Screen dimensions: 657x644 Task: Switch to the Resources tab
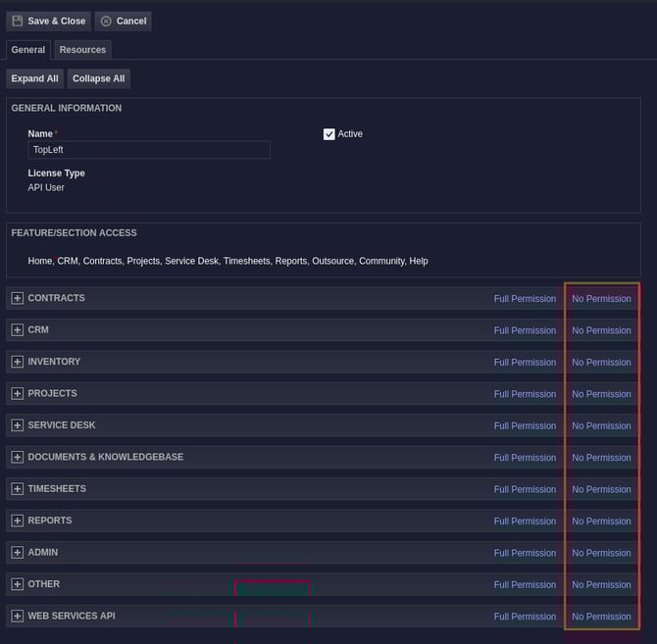pyautogui.click(x=82, y=50)
